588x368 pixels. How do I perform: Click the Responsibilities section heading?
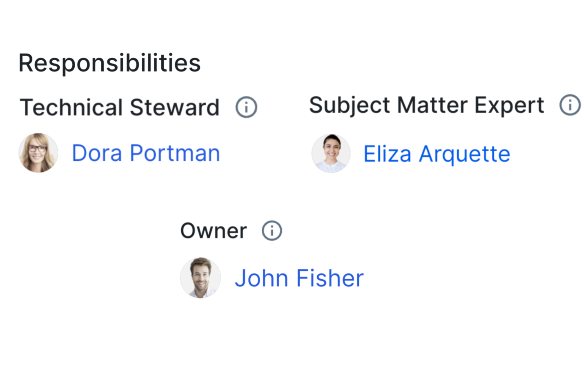coord(109,63)
